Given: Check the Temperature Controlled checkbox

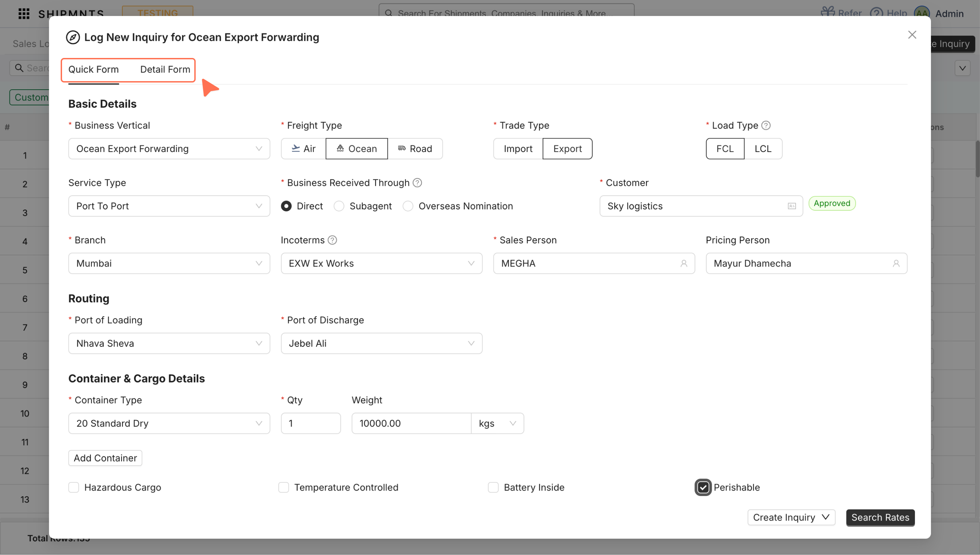Looking at the screenshot, I should (284, 487).
